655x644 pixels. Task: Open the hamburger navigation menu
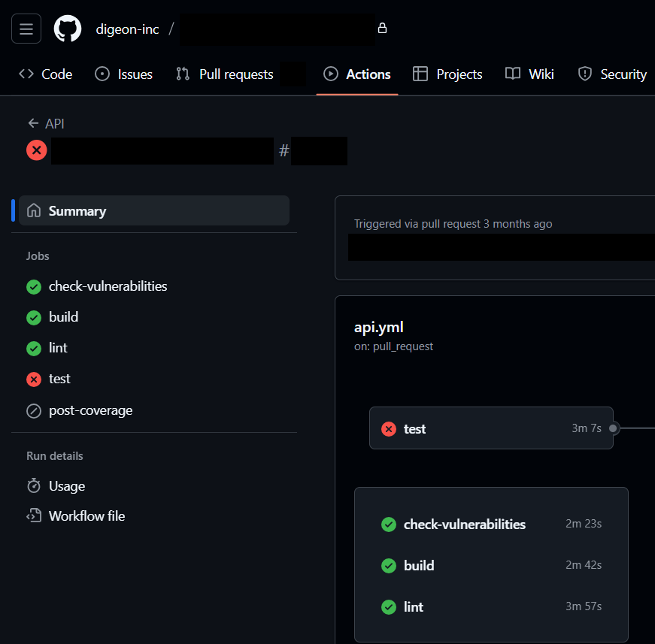click(x=26, y=29)
